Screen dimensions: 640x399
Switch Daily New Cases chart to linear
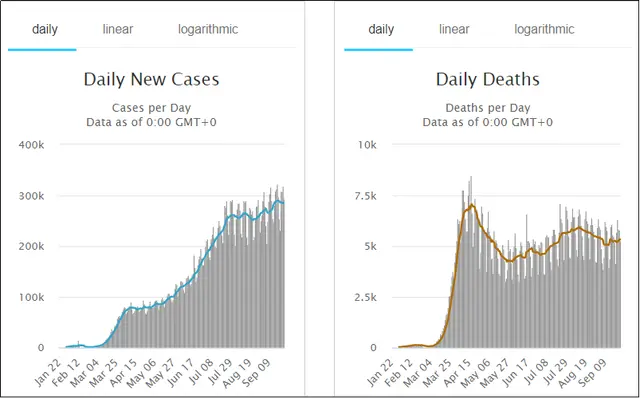tap(118, 29)
